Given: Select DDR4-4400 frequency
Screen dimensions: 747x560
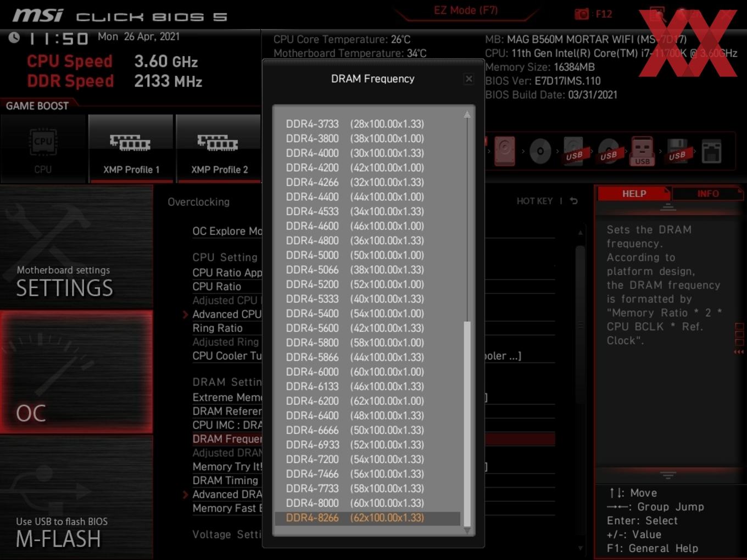Looking at the screenshot, I should [367, 197].
